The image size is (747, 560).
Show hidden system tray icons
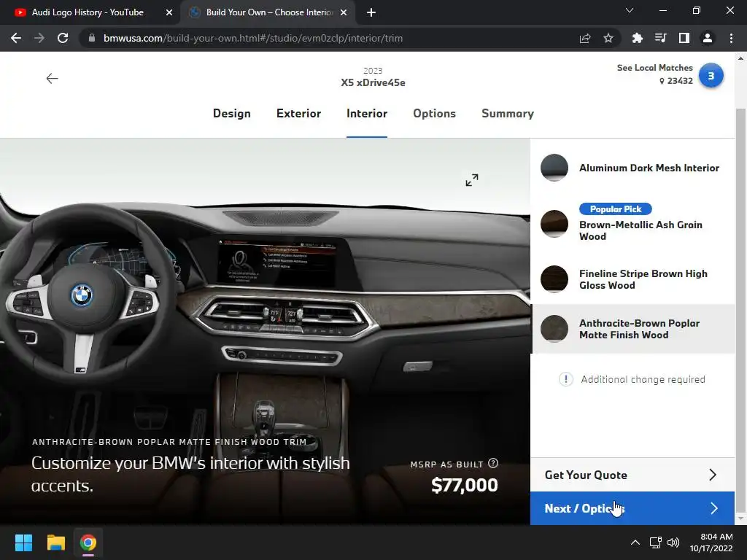(x=635, y=542)
